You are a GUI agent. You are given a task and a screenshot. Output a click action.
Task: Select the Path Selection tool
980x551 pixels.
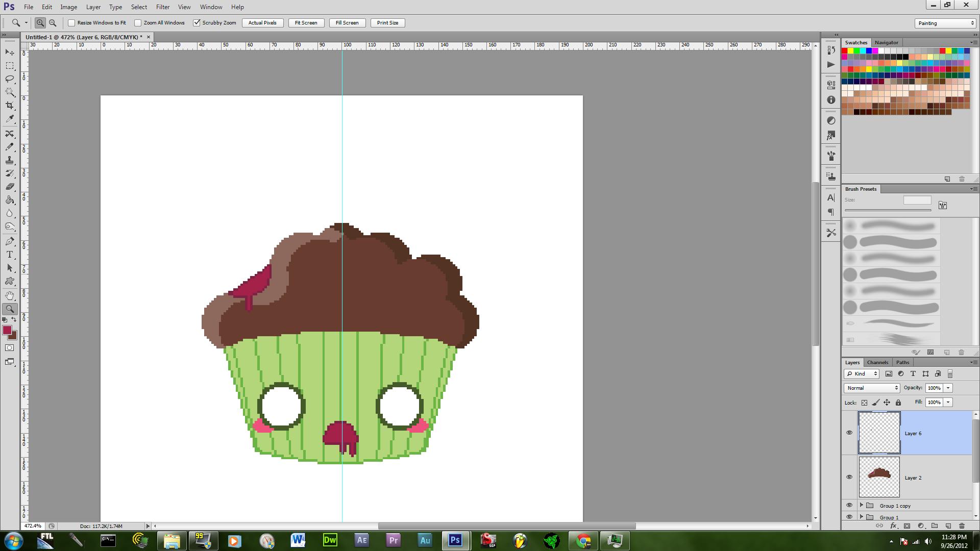tap(10, 268)
